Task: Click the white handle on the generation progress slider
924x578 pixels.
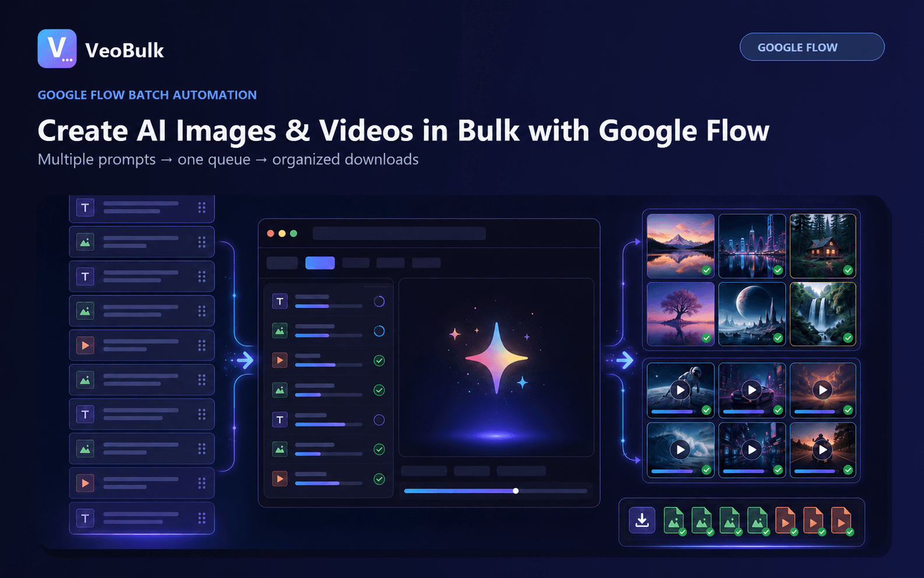Action: (x=516, y=491)
